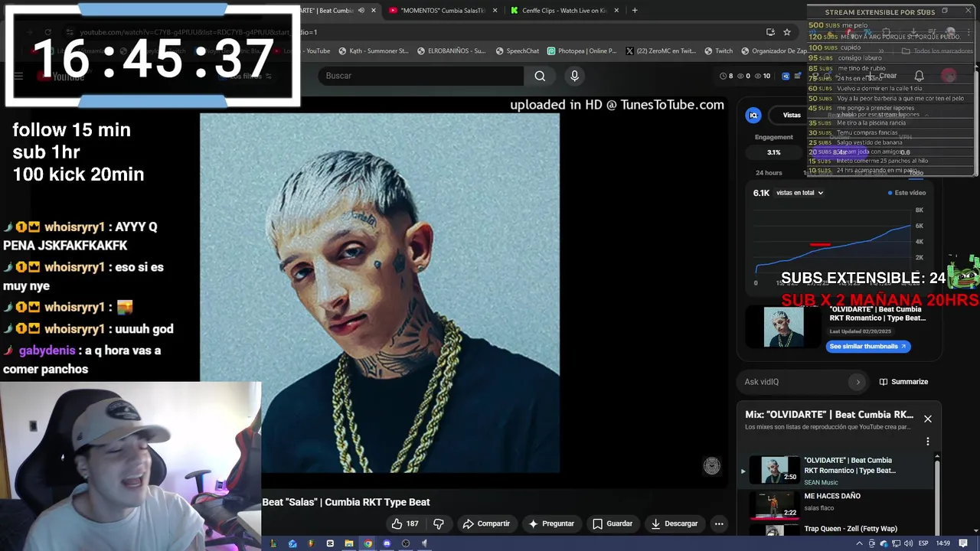This screenshot has height=551, width=980.
Task: Click the clock showing 14:59
Action: pos(943,543)
